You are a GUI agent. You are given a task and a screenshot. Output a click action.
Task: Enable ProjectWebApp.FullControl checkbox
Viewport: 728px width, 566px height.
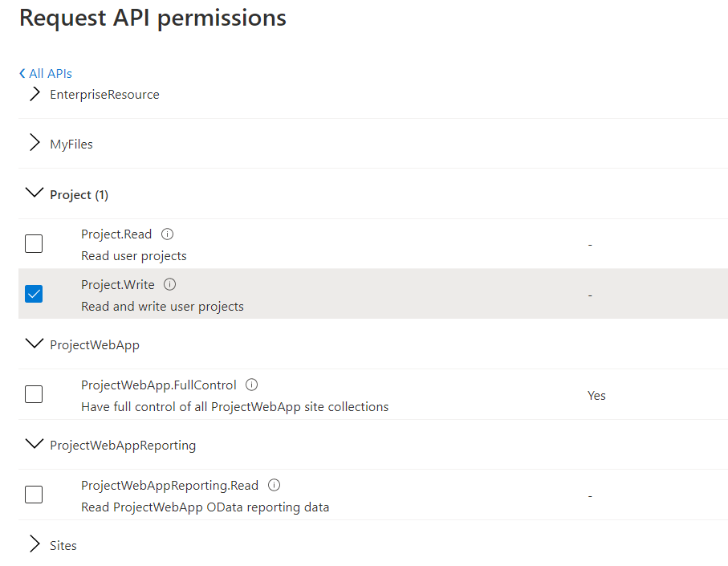[x=34, y=394]
